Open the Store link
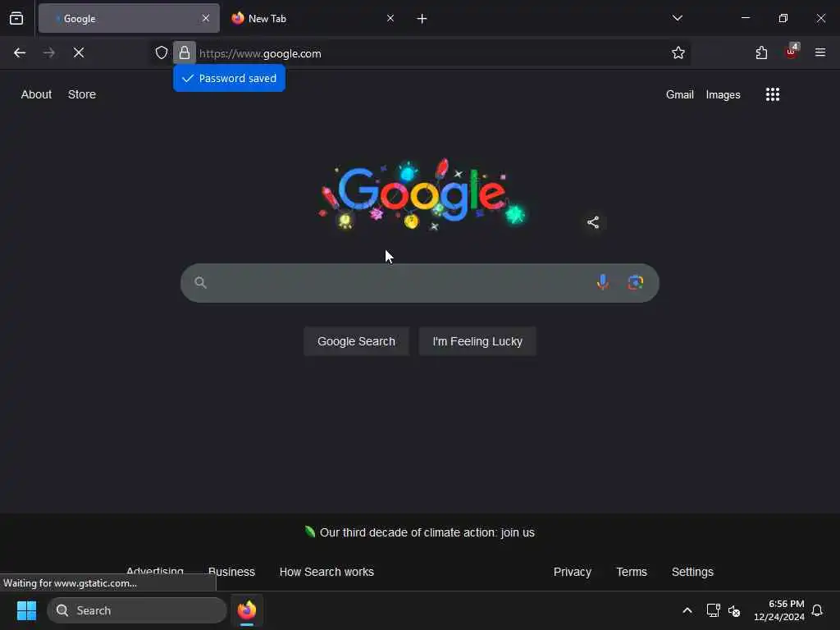Viewport: 840px width, 630px height. (x=82, y=94)
